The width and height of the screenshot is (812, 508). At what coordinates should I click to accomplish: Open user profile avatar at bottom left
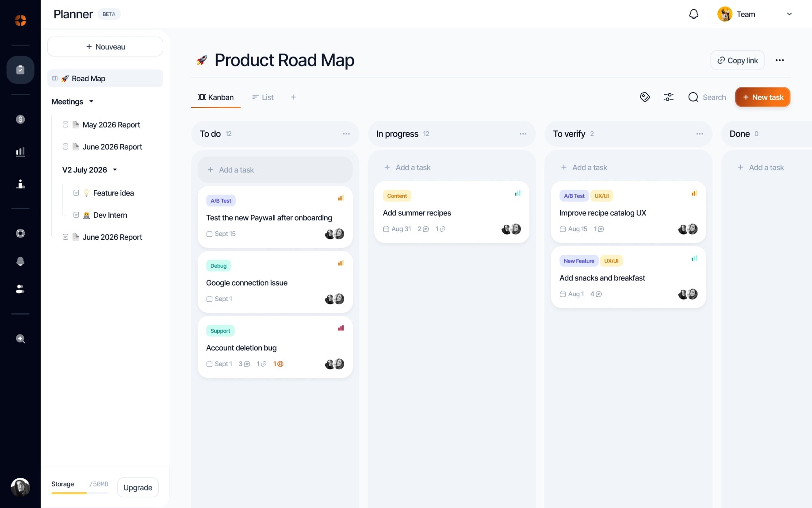click(20, 487)
